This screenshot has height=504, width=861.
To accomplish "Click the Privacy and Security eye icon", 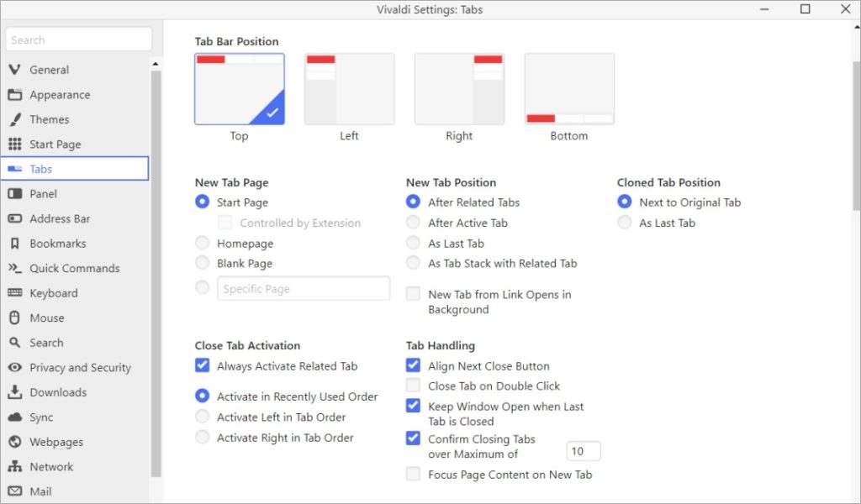I will (x=15, y=367).
